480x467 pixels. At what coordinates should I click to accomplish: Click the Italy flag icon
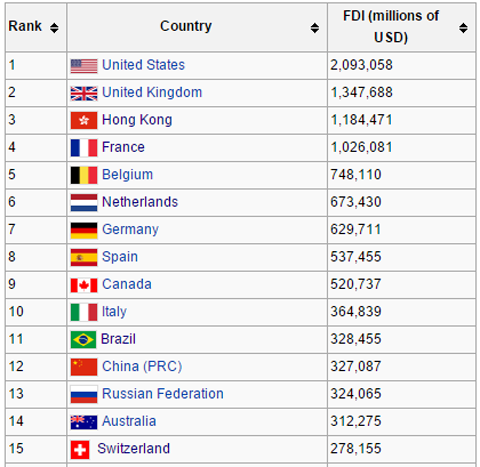click(x=84, y=312)
